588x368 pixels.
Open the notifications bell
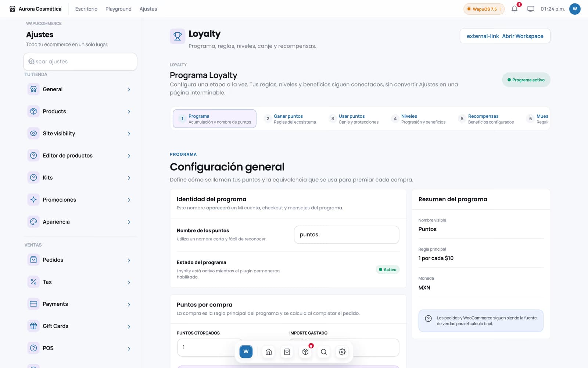(x=514, y=9)
